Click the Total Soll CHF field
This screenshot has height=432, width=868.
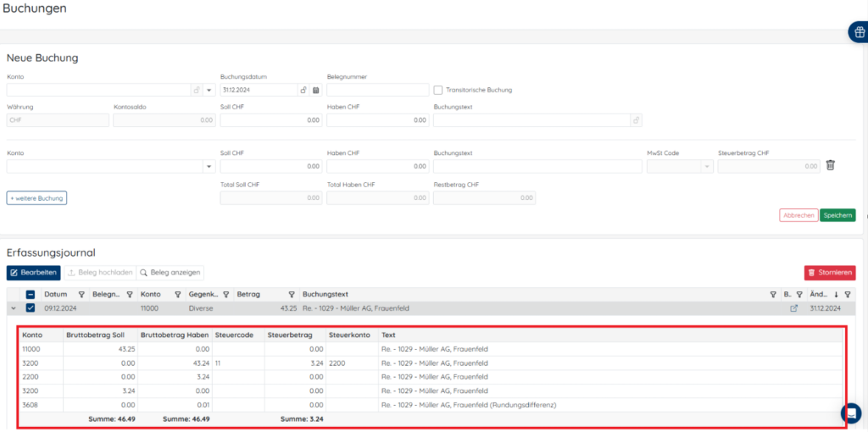point(271,197)
